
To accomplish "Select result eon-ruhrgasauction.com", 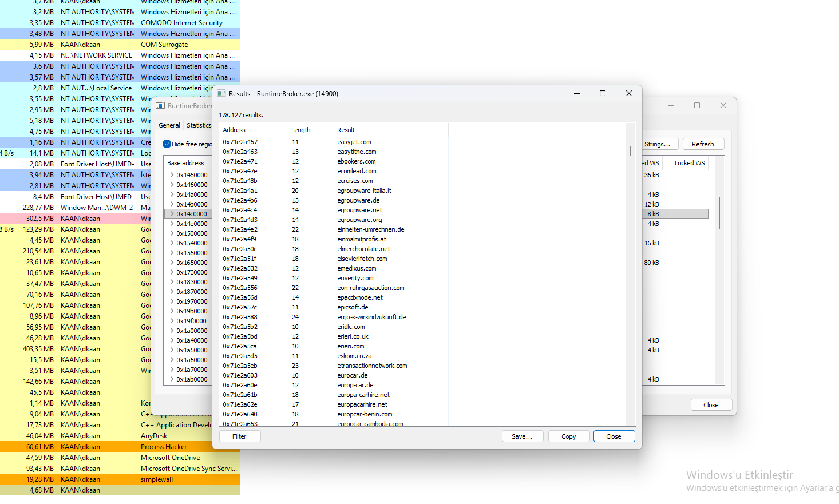I will coord(371,288).
